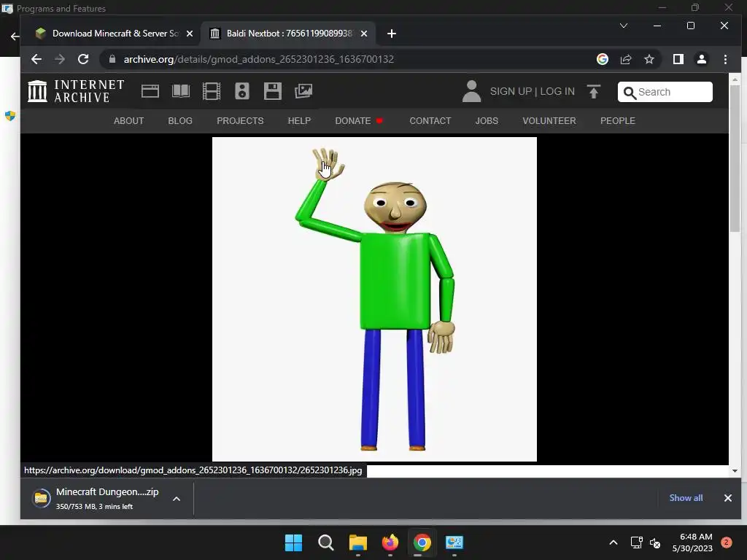Open a new tab with plus button
Image resolution: width=747 pixels, height=560 pixels.
pyautogui.click(x=392, y=34)
